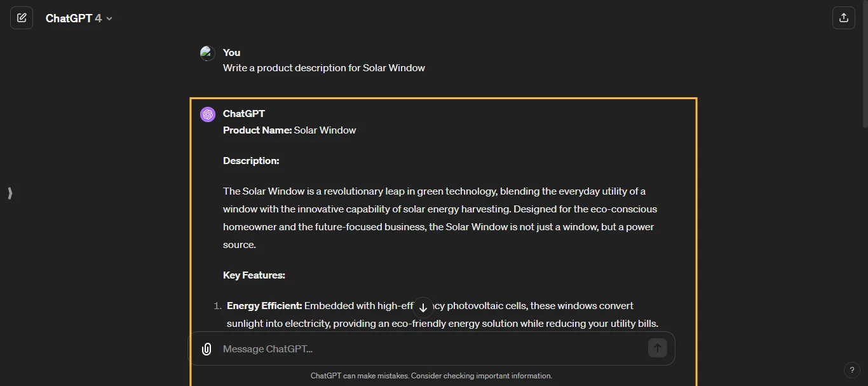The image size is (868, 386).
Task: Click the 'ChatGPT can make mistakes' disclaimer
Action: pos(431,376)
